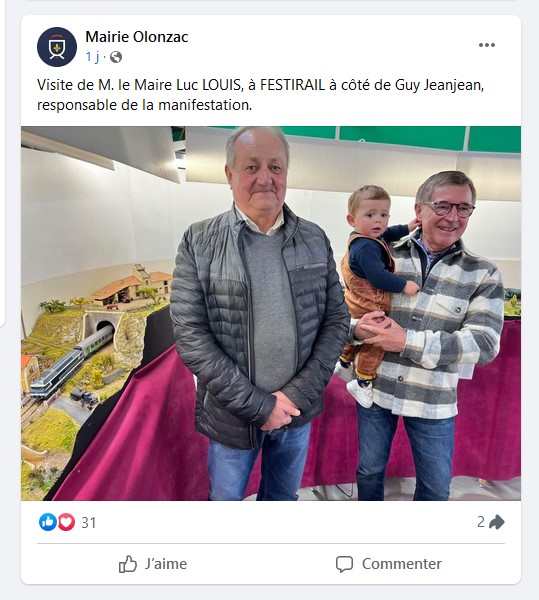The height and width of the screenshot is (600, 539).
Task: Click the '1 j' post timestamp
Action: click(x=92, y=57)
